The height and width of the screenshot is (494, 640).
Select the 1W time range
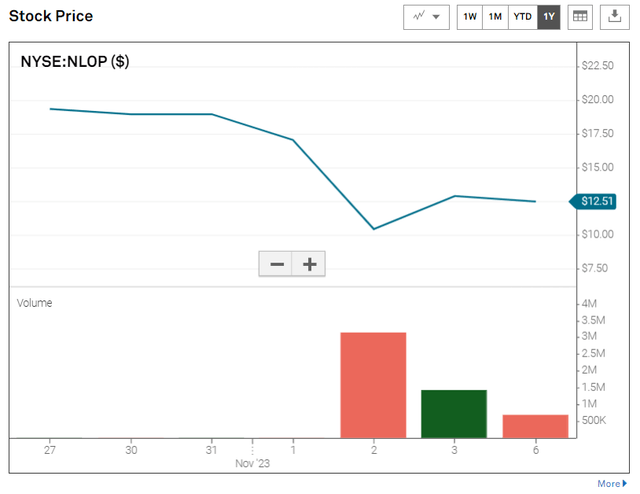[x=470, y=17]
